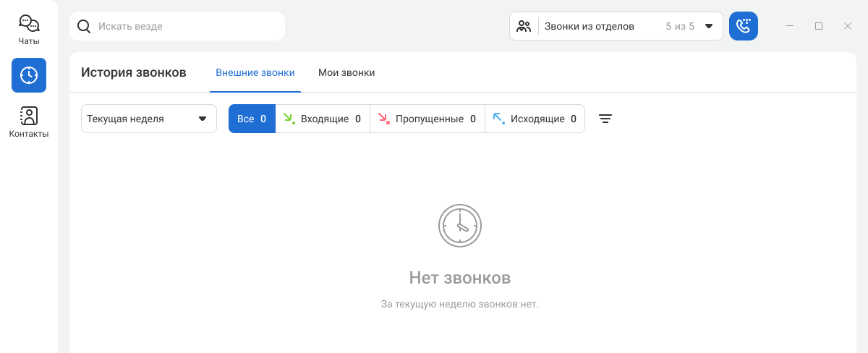Focus the Искать везде search field

point(177,26)
